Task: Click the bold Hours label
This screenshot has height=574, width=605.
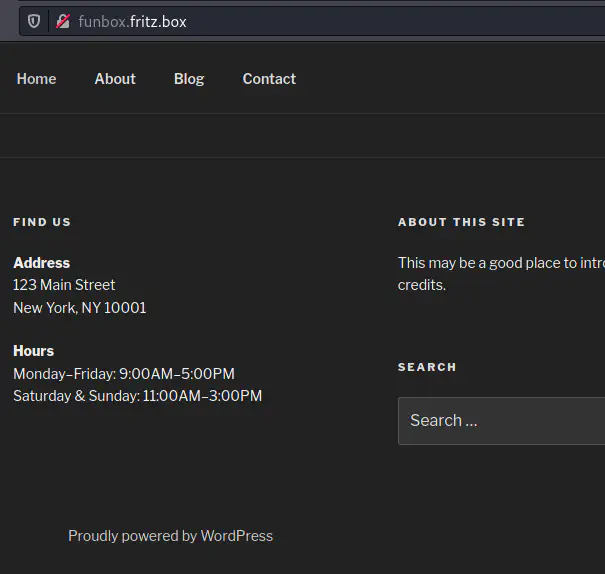Action: (x=34, y=351)
